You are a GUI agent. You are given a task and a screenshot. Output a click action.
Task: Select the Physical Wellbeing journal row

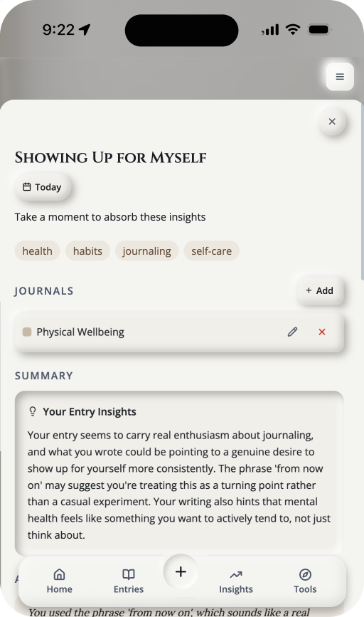pyautogui.click(x=179, y=332)
